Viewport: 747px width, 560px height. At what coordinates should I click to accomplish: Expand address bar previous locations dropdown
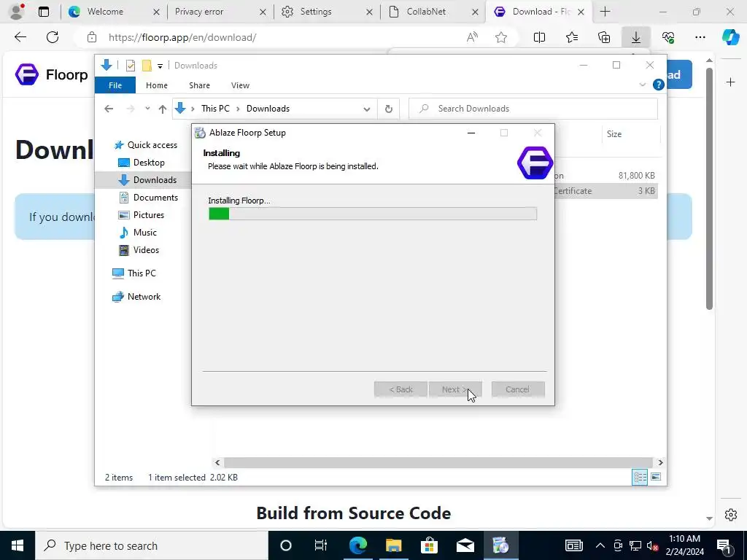367,109
